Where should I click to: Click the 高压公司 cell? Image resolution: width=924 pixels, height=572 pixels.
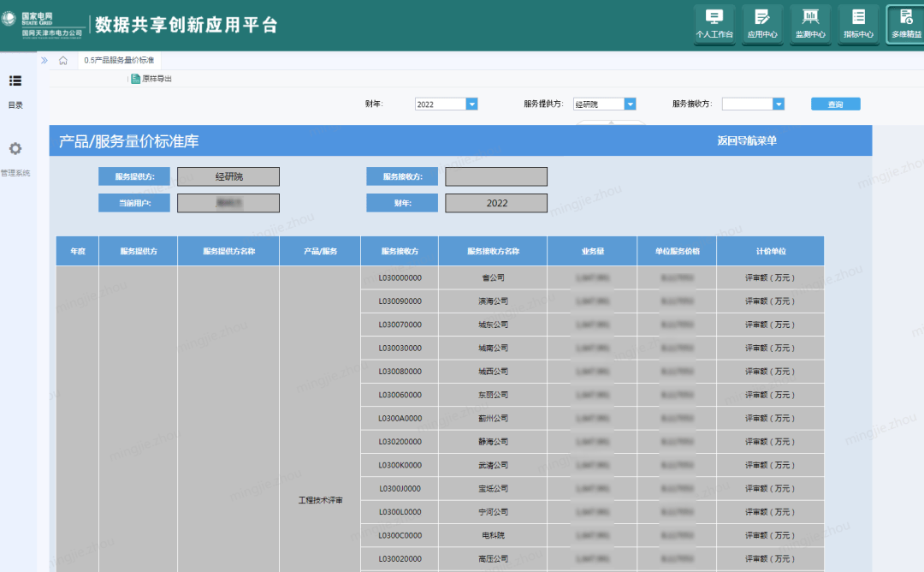point(494,558)
